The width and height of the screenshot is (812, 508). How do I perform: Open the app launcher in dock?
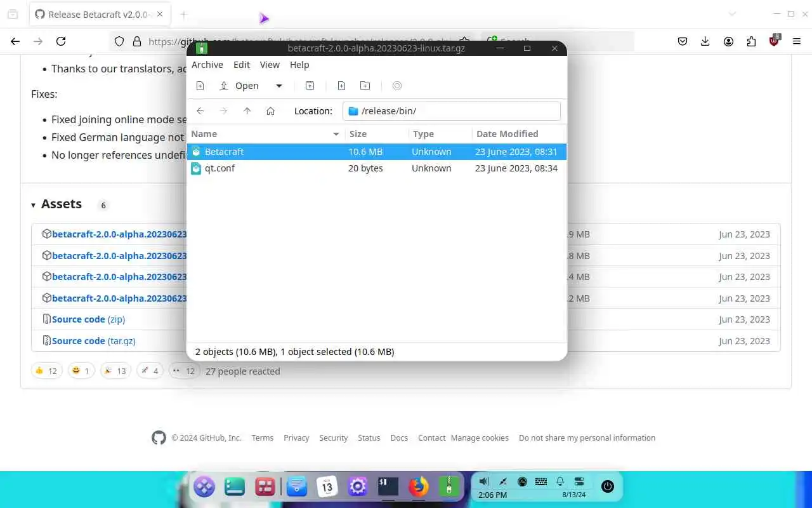[x=204, y=487]
